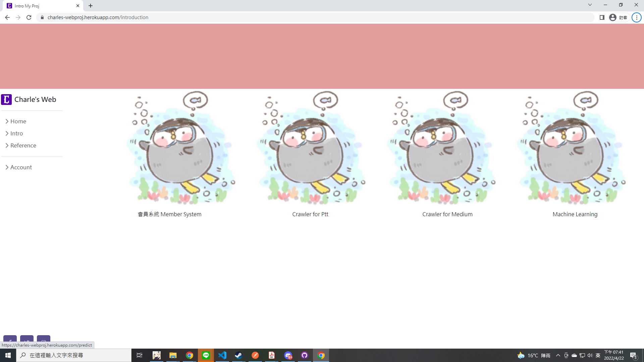Open the Windows Start menu
The width and height of the screenshot is (644, 362).
coord(8,355)
